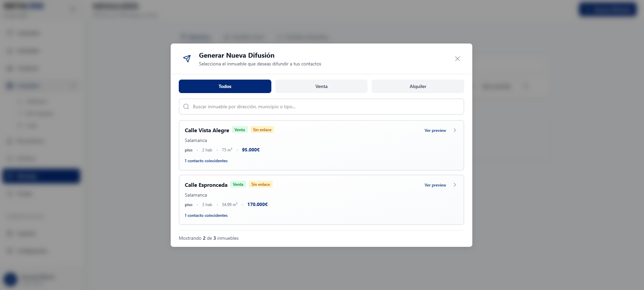Click the magnifying glass search icon

186,107
